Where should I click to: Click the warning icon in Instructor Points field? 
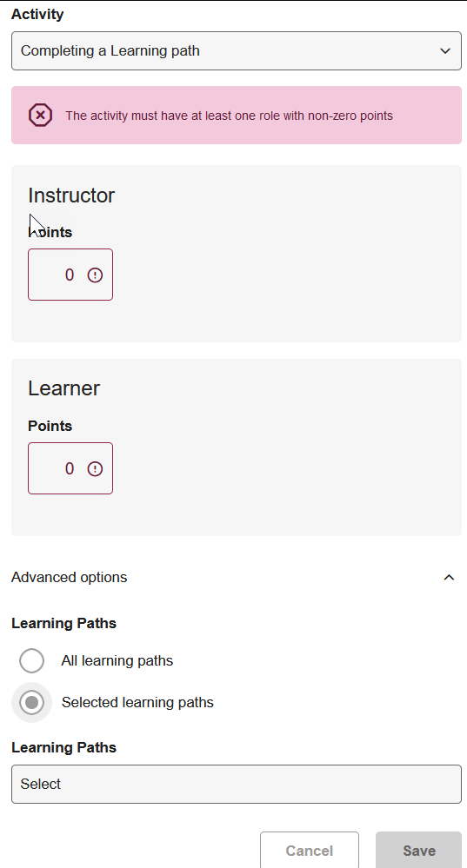click(x=96, y=275)
